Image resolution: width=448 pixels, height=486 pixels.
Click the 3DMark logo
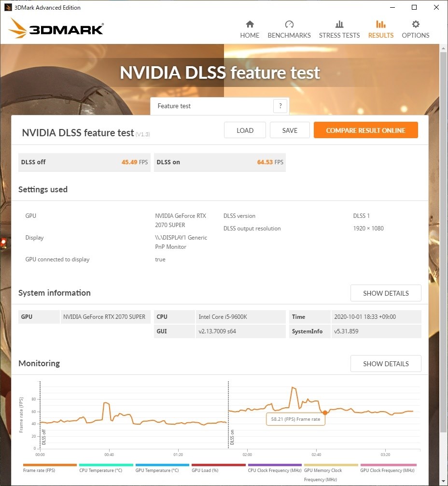56,28
